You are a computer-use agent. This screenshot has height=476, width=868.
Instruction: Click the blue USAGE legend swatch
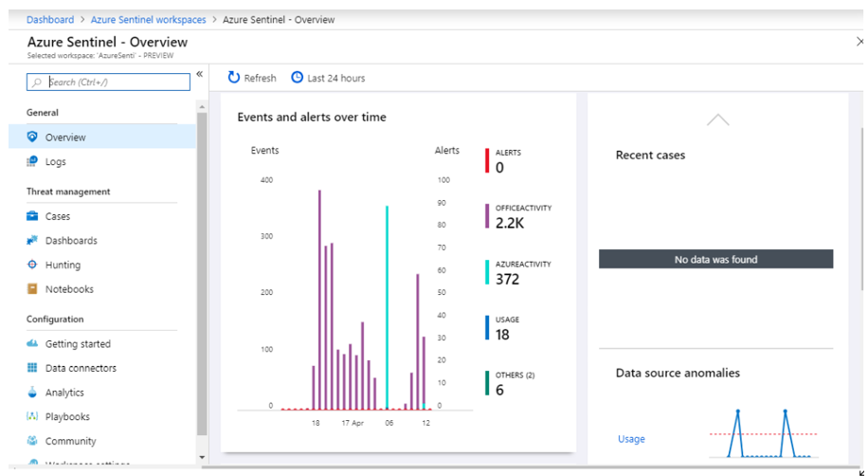click(486, 327)
